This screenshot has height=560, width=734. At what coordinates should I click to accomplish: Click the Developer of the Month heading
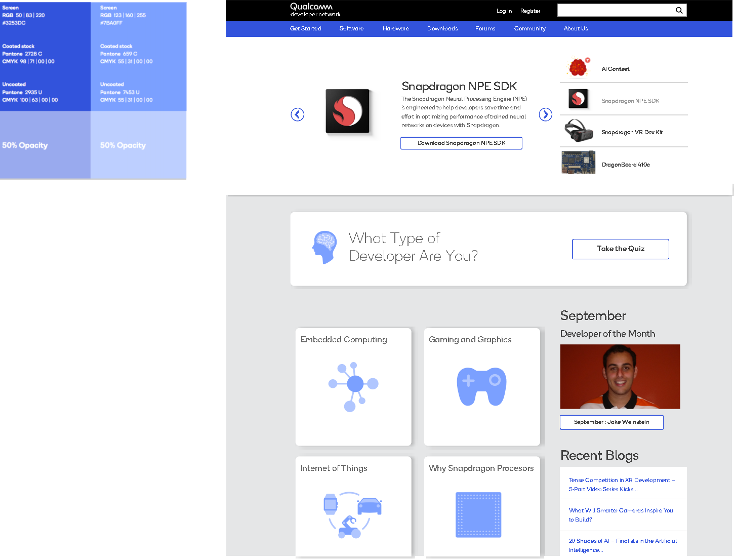(607, 334)
